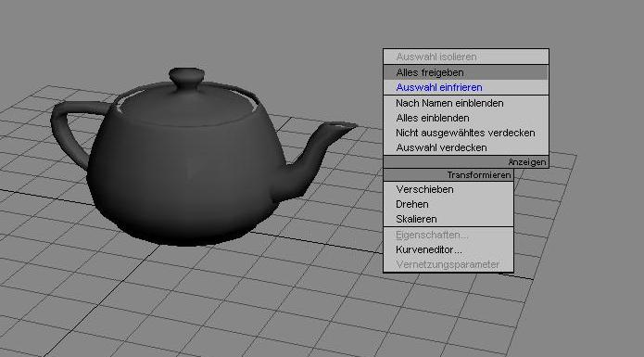
Task: Select 'Nicht ausgewähltes verdecken' entry
Action: coord(466,133)
